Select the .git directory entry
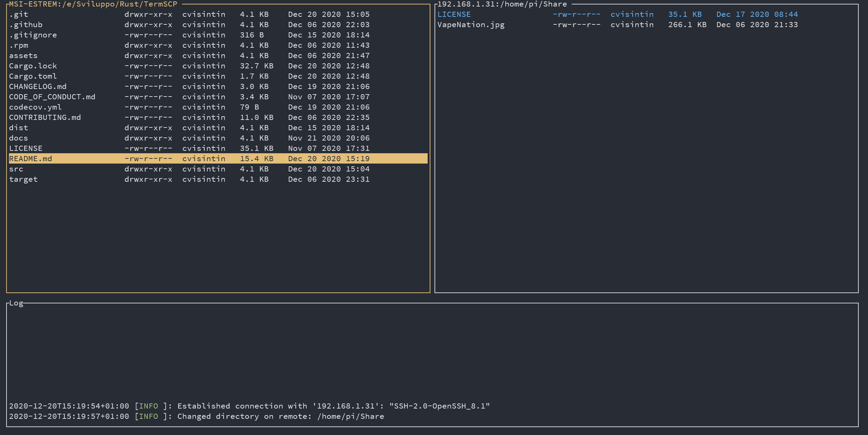This screenshot has width=868, height=435. (x=19, y=14)
